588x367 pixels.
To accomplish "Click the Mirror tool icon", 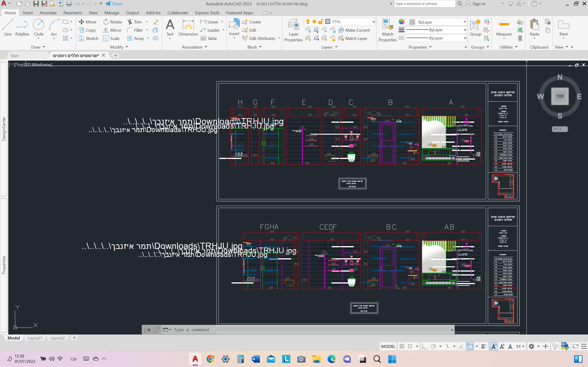I will 106,30.
